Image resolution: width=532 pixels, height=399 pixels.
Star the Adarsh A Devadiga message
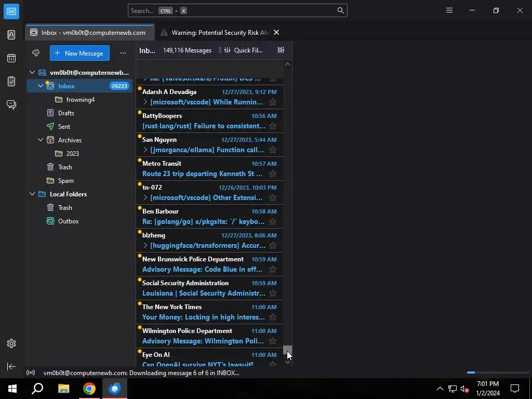[x=272, y=102]
